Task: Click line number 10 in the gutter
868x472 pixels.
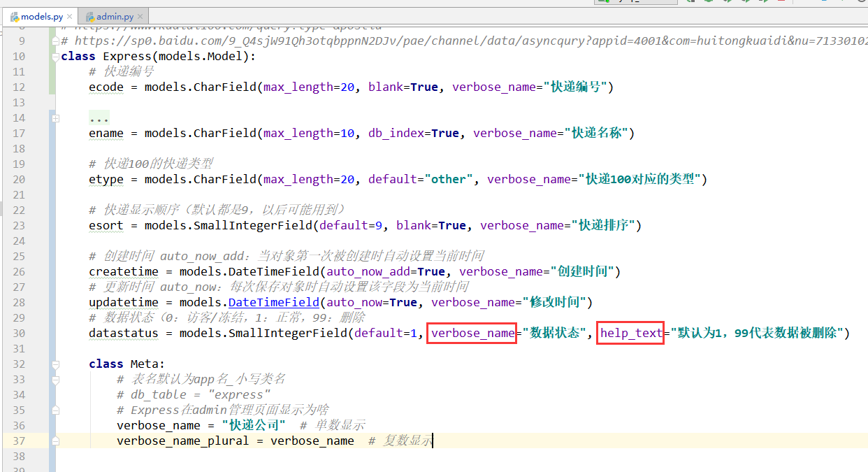Action: tap(19, 57)
